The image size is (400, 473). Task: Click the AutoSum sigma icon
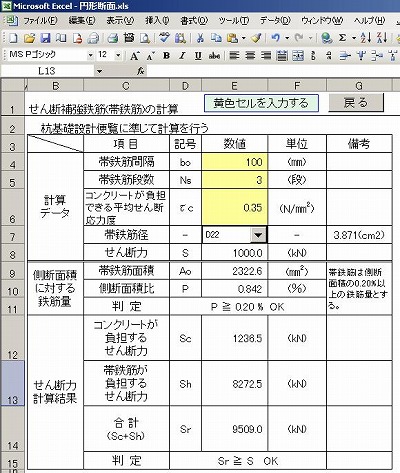[342, 38]
